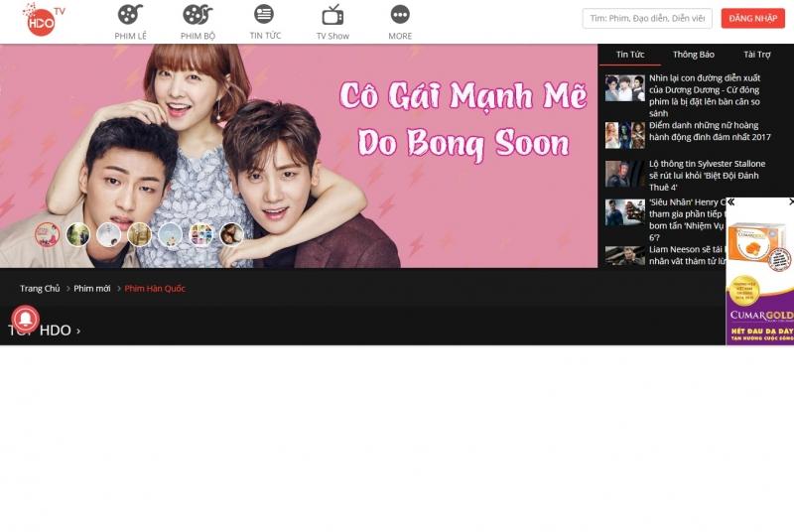Expand the TOP HDO section arrow
This screenshot has height=532, width=794.
(x=78, y=332)
